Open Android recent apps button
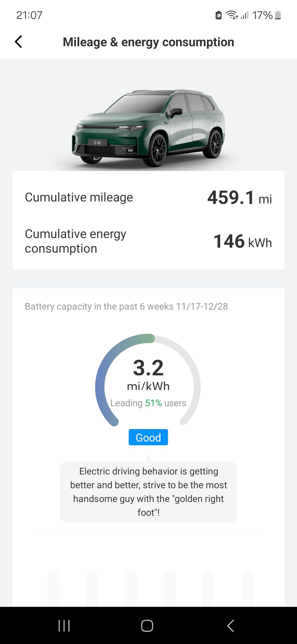 click(64, 626)
